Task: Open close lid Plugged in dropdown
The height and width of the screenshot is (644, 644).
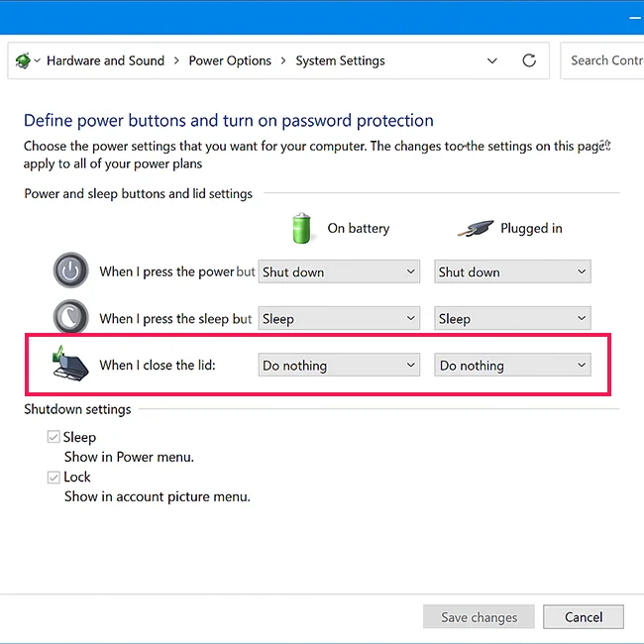Action: [x=512, y=365]
